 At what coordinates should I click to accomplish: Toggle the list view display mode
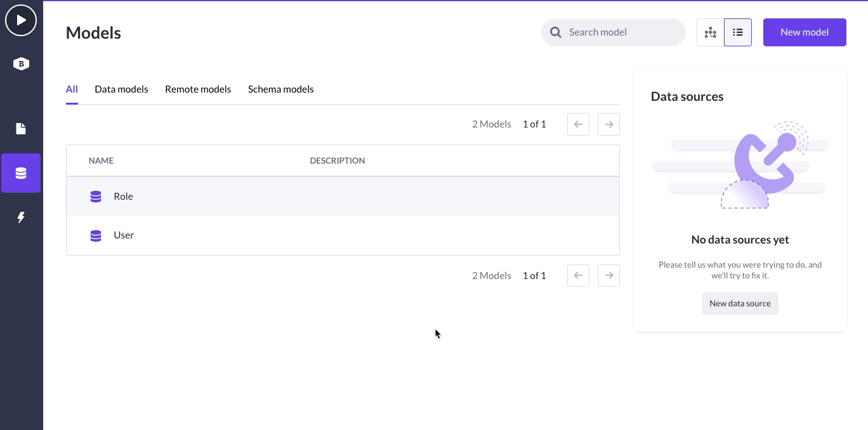click(x=737, y=32)
